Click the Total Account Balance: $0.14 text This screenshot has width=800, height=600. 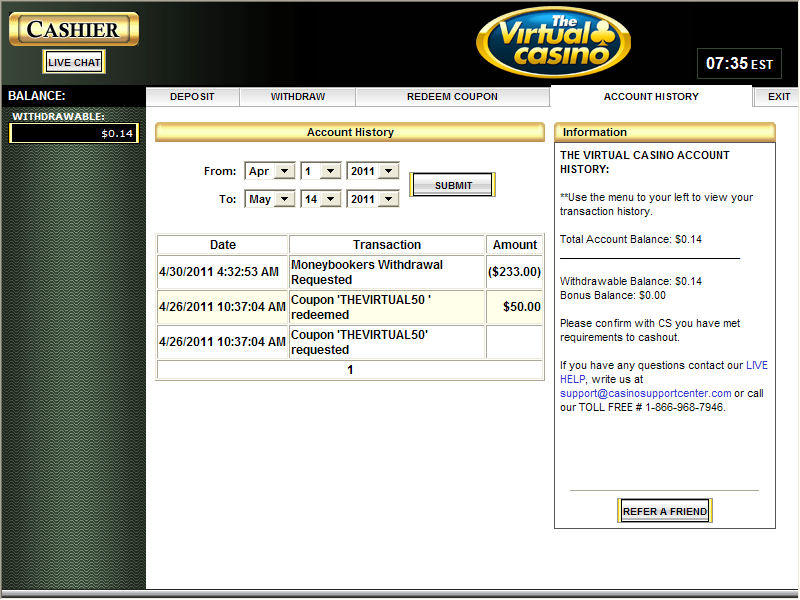pyautogui.click(x=631, y=239)
